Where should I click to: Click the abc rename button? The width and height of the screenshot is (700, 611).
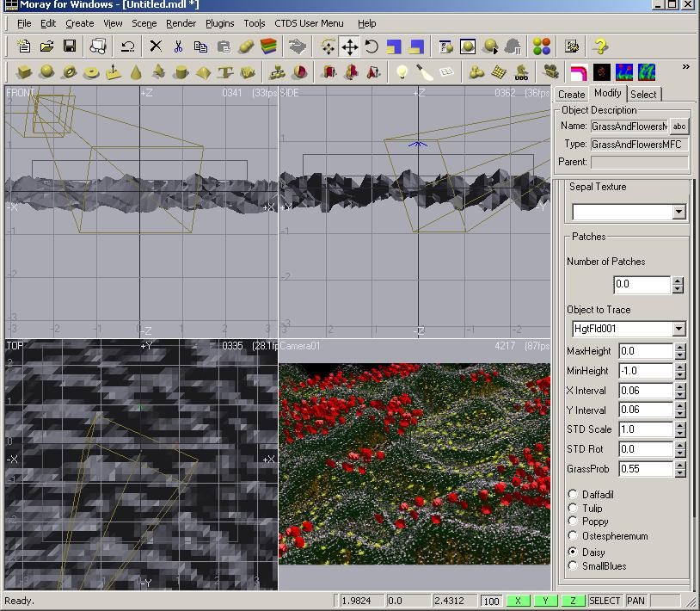[x=679, y=127]
